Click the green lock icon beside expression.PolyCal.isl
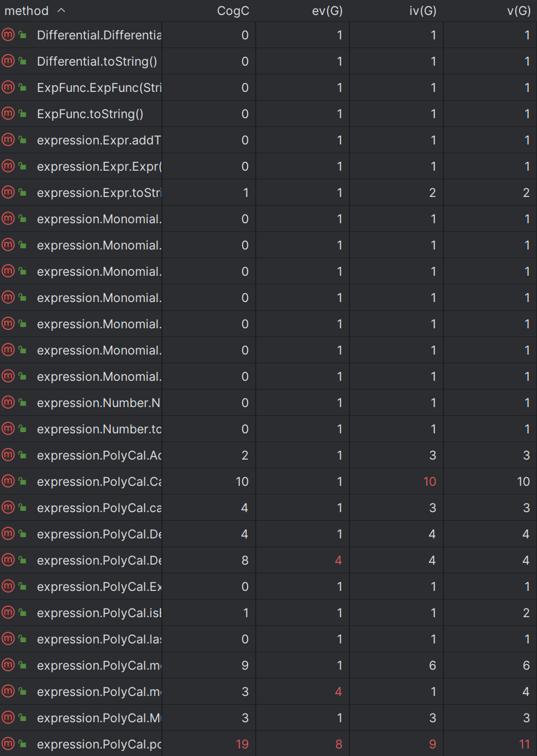Viewport: 537px width, 756px height. click(23, 613)
